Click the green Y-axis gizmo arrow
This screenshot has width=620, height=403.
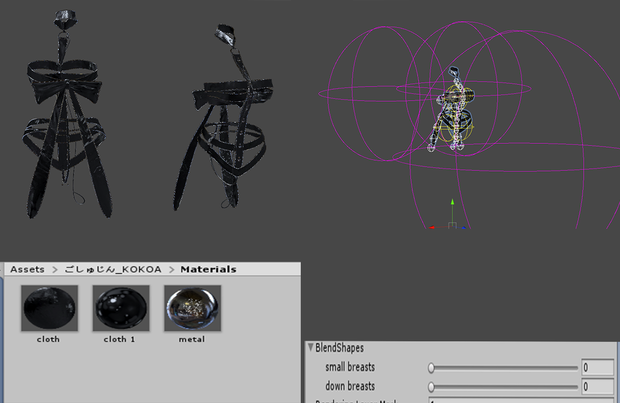click(x=452, y=202)
